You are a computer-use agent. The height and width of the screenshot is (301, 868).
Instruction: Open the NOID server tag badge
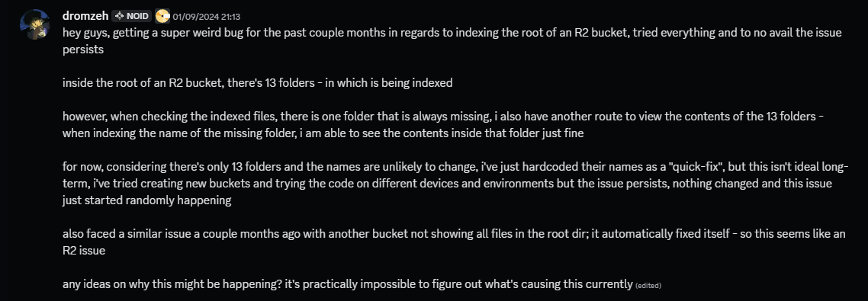[132, 16]
